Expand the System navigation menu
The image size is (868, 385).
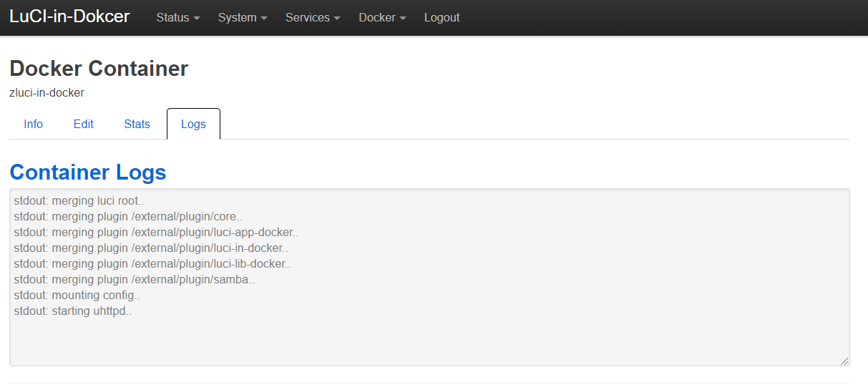[x=237, y=18]
